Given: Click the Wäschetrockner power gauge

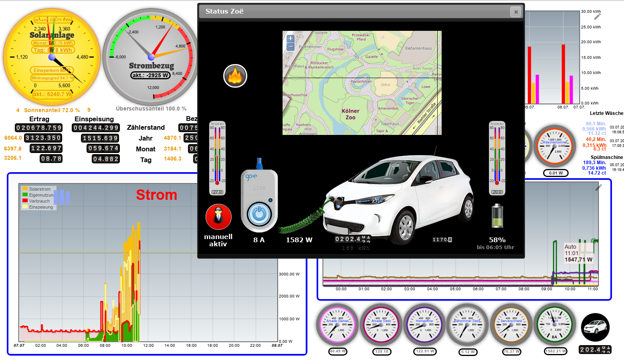Looking at the screenshot, I should [x=555, y=146].
